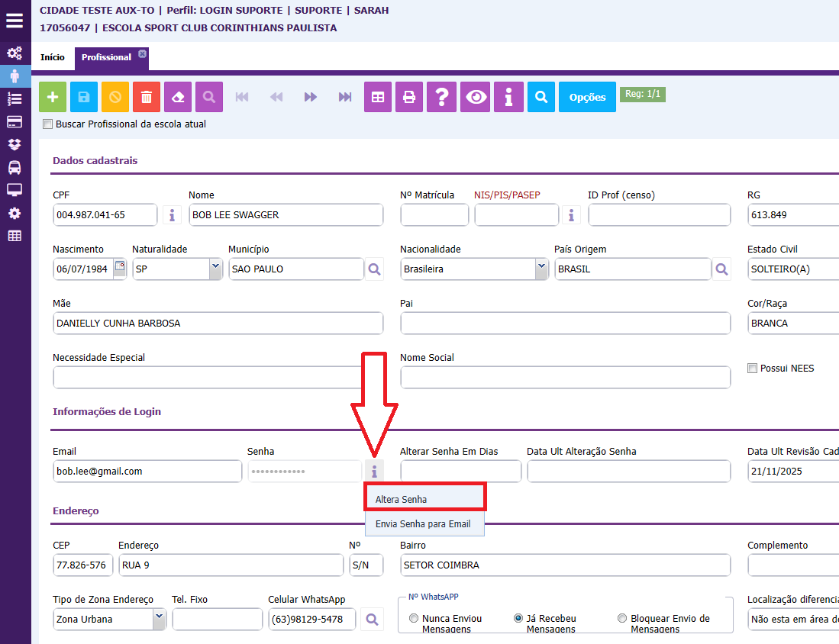This screenshot has height=644, width=839.
Task: Click the eraser clear form icon
Action: (178, 97)
